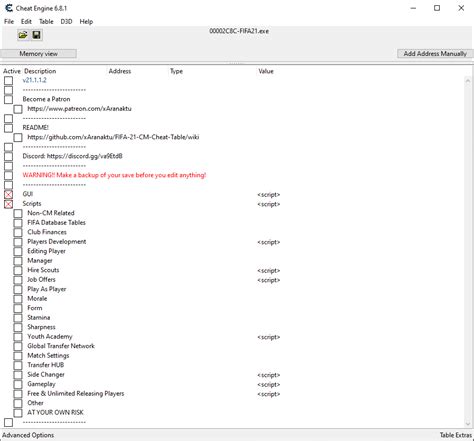Image resolution: width=474 pixels, height=441 pixels.
Task: Open the Table menu
Action: [x=46, y=22]
